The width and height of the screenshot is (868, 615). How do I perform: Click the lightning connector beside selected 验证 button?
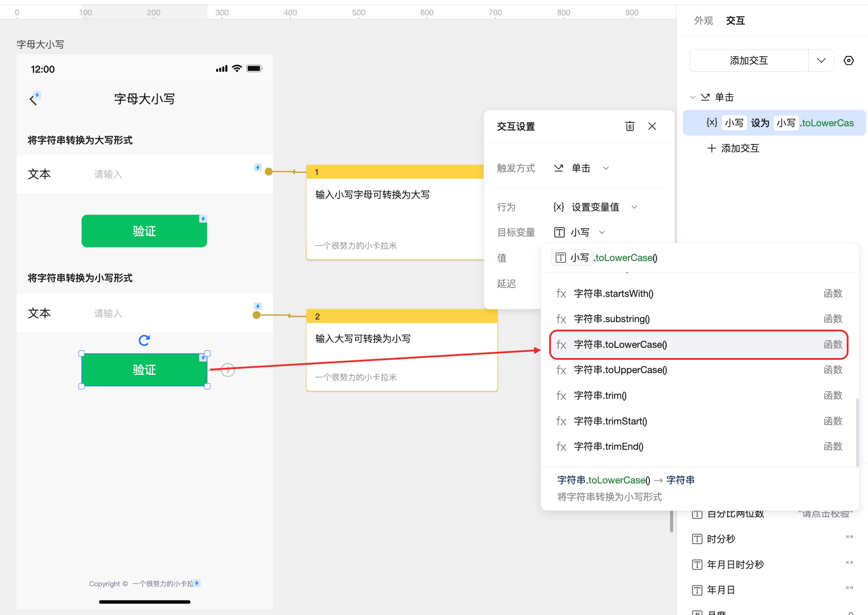[x=228, y=370]
